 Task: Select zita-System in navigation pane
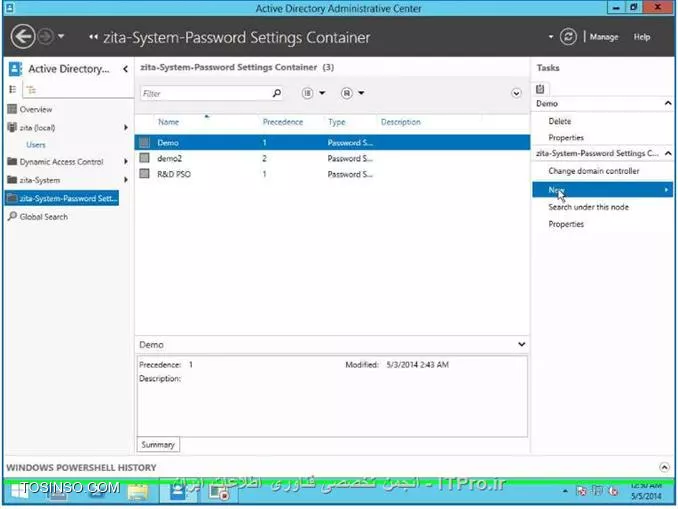click(x=40, y=180)
